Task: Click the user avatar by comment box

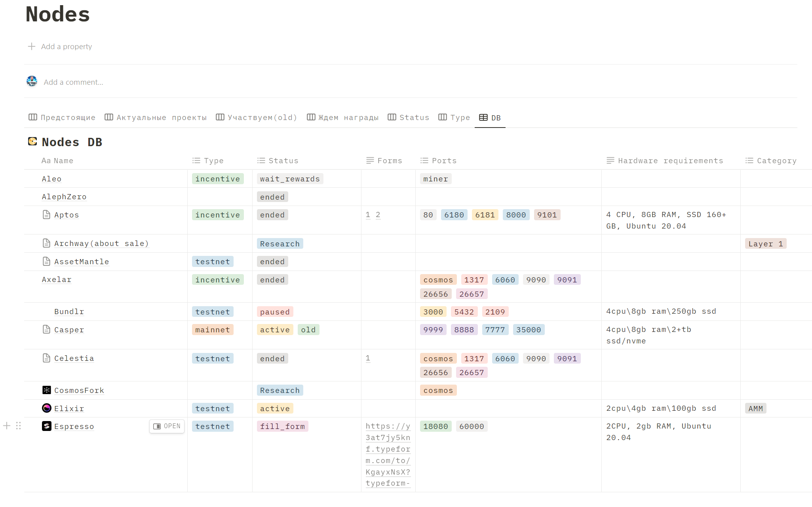Action: point(32,82)
